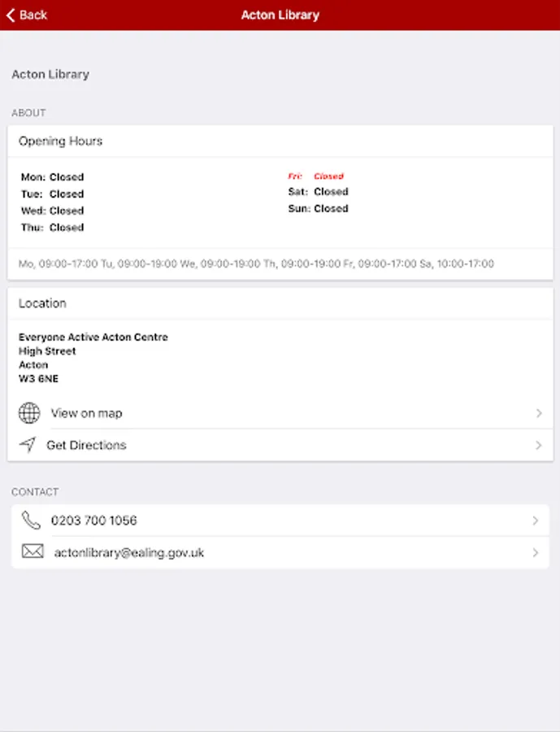This screenshot has width=560, height=732.
Task: Call 0203 700 1056
Action: point(94,521)
